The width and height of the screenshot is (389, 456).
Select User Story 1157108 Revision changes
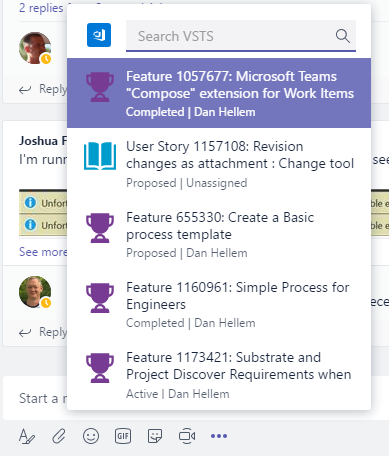coord(219,164)
